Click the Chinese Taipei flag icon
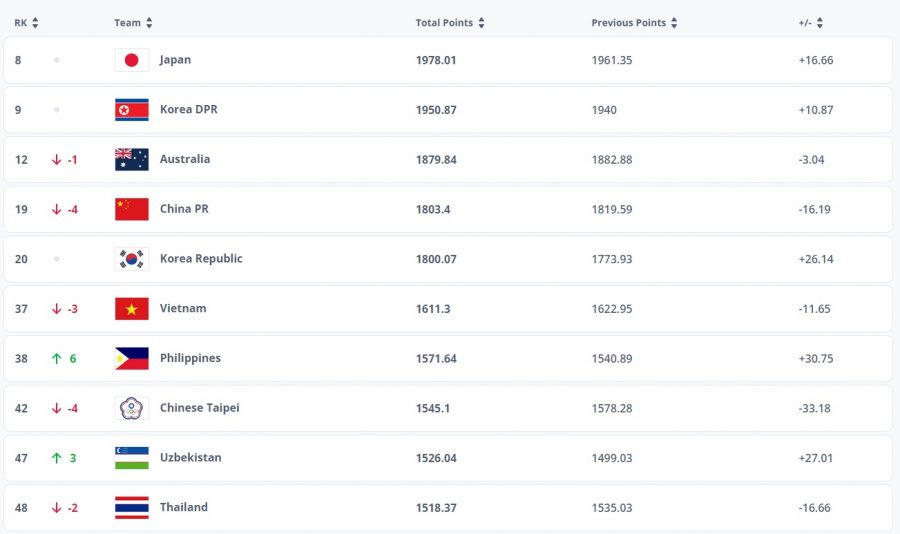The width and height of the screenshot is (900, 534). pyautogui.click(x=131, y=408)
